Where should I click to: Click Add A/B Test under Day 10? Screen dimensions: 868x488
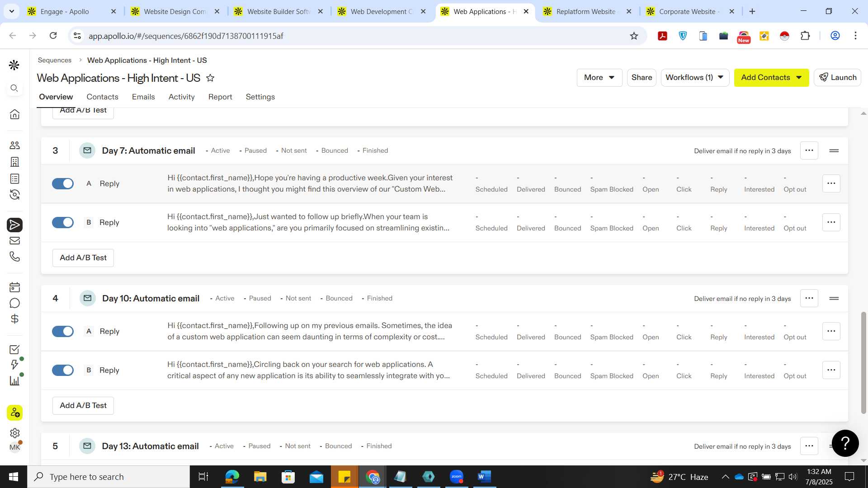point(83,405)
